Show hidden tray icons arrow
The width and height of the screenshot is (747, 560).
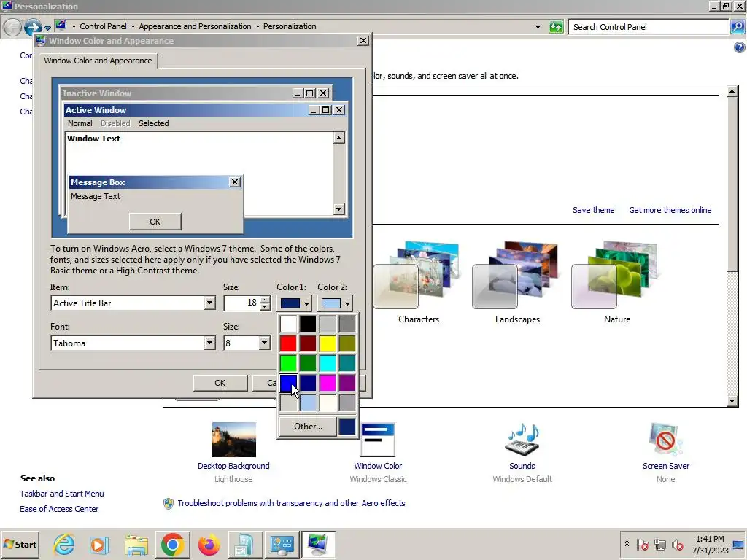pos(627,544)
